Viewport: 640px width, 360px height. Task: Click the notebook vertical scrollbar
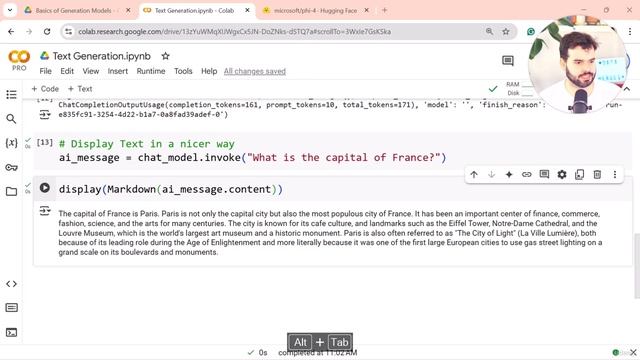637,265
